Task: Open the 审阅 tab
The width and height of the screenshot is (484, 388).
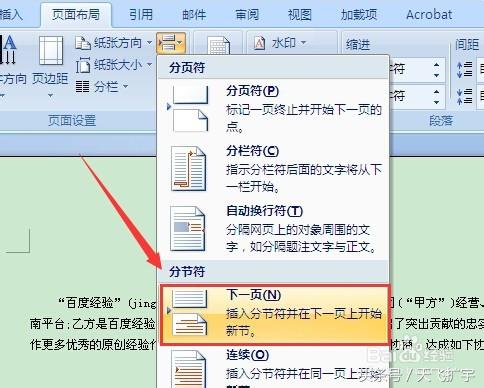Action: (247, 15)
